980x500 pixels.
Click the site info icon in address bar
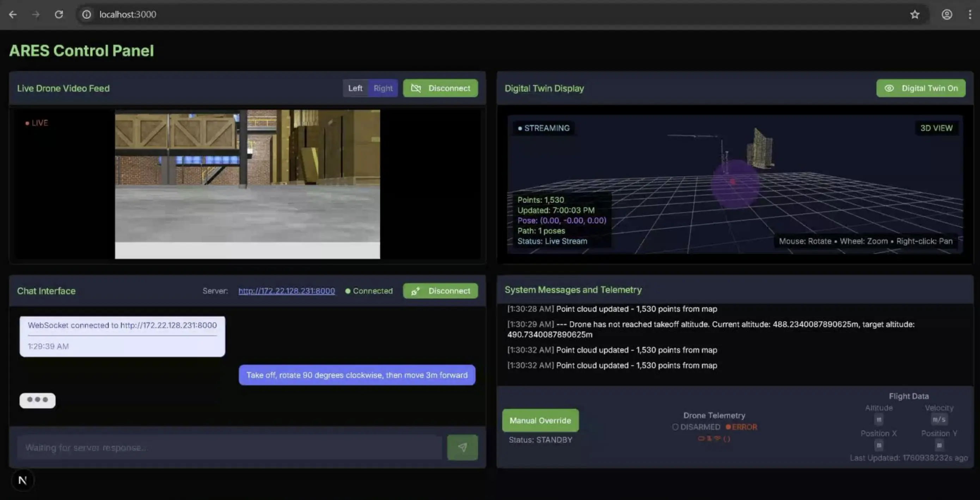tap(87, 14)
